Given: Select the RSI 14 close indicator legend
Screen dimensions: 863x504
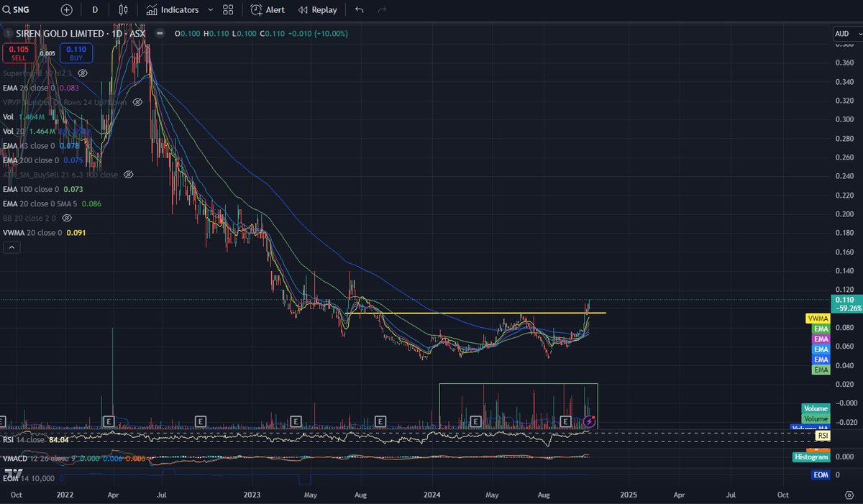Looking at the screenshot, I should point(36,439).
